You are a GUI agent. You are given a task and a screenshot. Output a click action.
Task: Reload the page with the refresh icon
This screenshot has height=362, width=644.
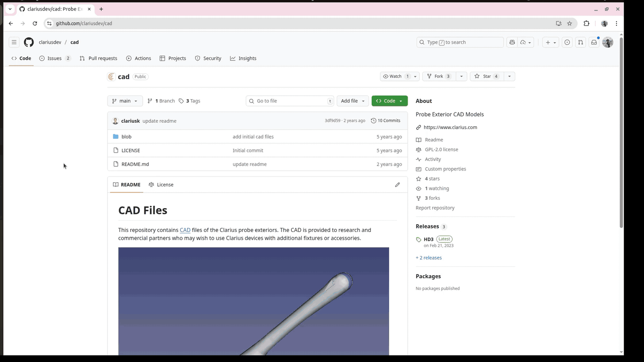(35, 23)
